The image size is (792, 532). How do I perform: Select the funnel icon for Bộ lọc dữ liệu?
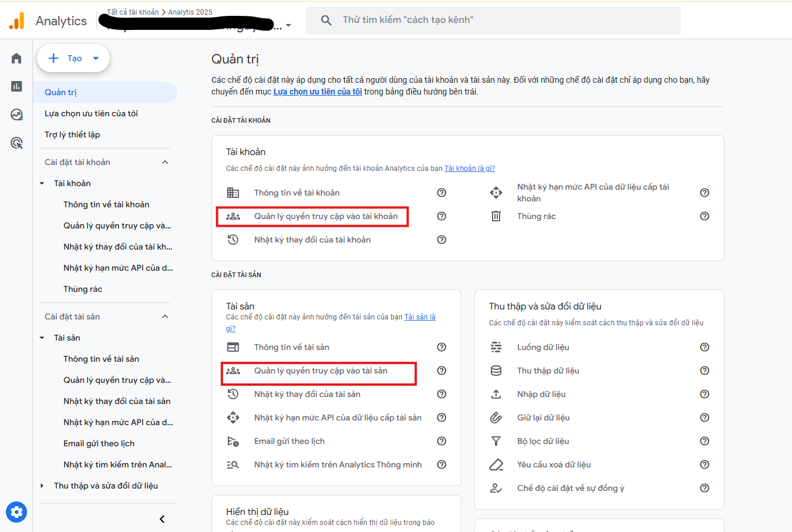click(496, 441)
